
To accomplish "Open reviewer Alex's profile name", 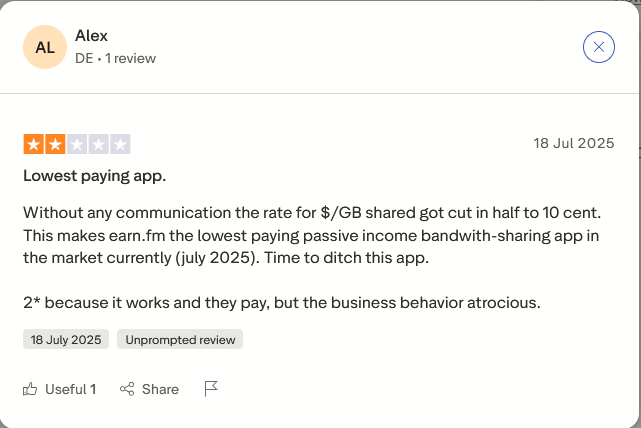I will 91,36.
